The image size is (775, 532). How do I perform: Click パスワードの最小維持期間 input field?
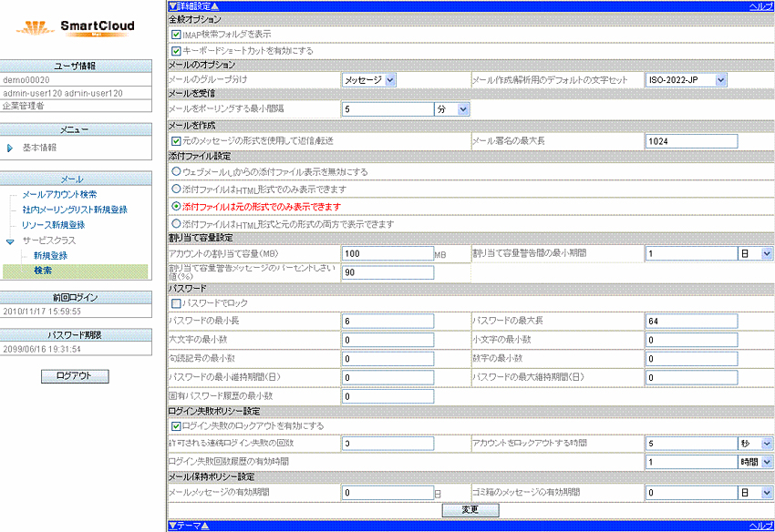coord(387,377)
